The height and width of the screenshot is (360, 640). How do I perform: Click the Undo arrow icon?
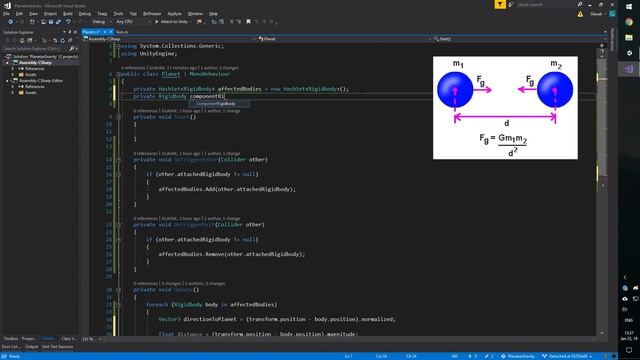point(68,22)
